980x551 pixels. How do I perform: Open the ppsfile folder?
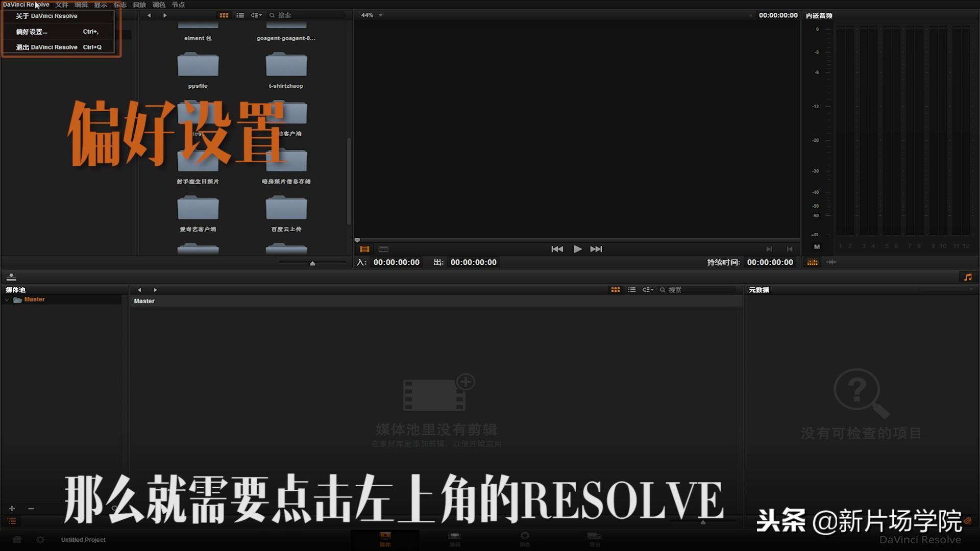[198, 70]
